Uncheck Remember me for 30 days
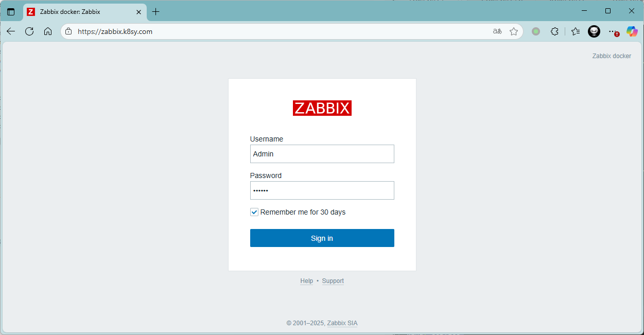This screenshot has height=335, width=644. (254, 212)
